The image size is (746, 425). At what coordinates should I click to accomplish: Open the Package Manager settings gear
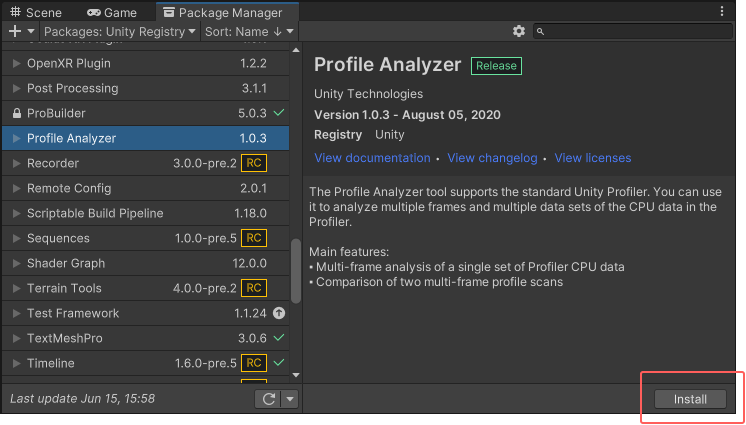[518, 32]
